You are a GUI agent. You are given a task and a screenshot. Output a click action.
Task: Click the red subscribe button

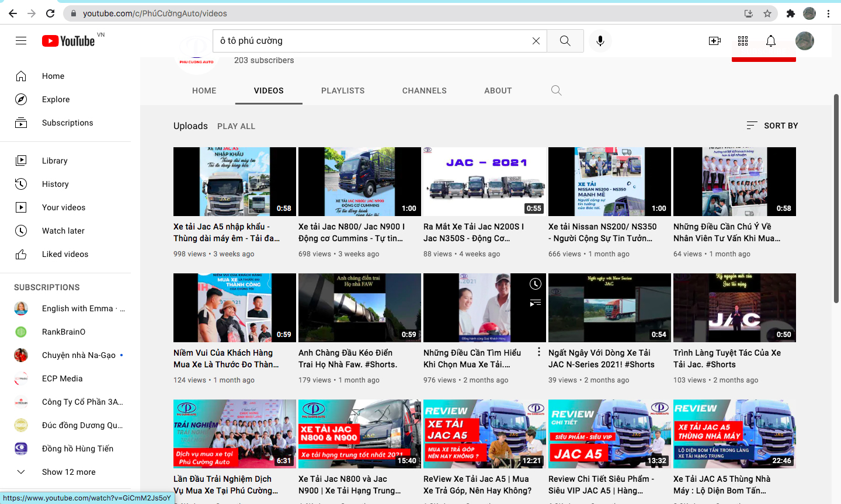pos(764,58)
